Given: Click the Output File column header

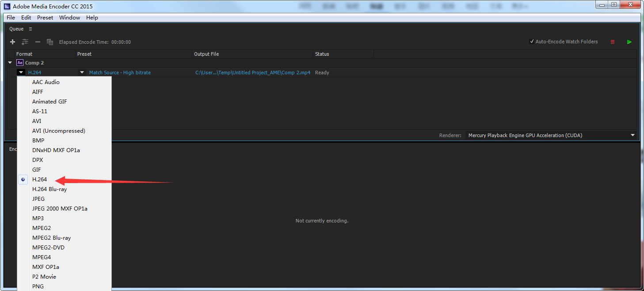Looking at the screenshot, I should [x=206, y=54].
